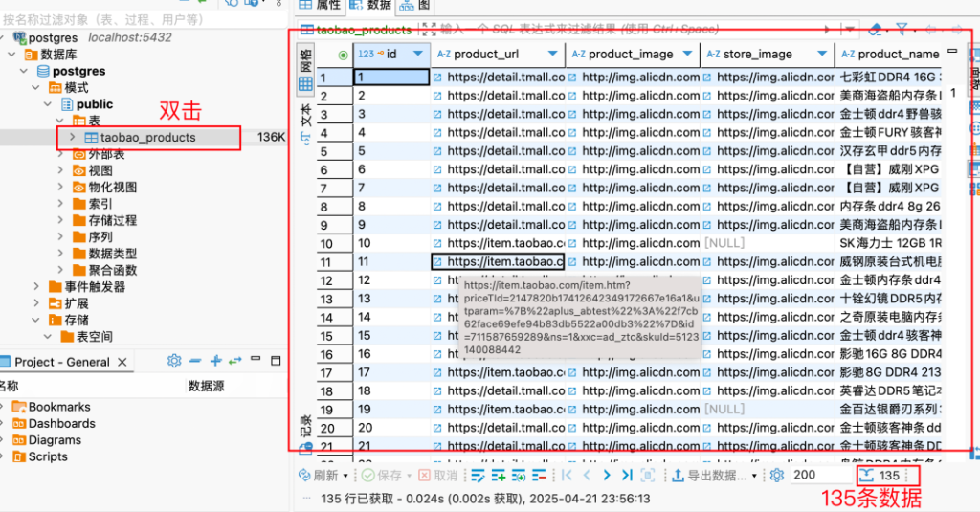Expand the taobao_products table node
Screen dimensions: 980x512
(74, 138)
